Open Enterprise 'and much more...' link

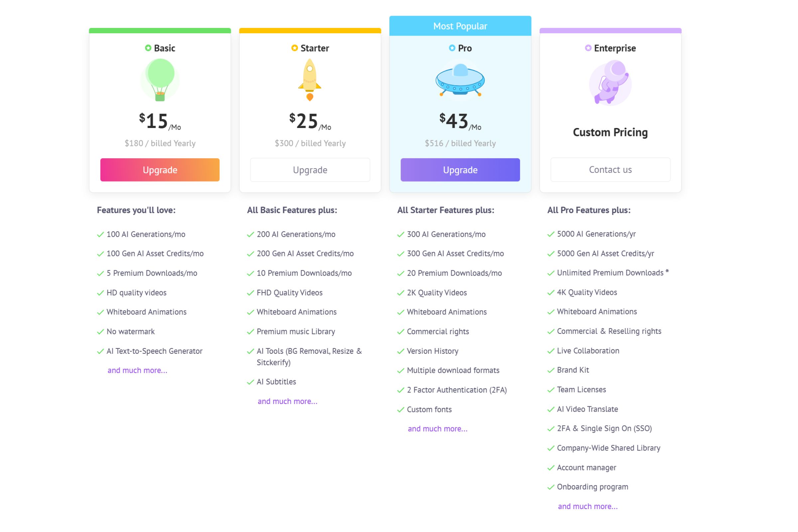pos(588,506)
